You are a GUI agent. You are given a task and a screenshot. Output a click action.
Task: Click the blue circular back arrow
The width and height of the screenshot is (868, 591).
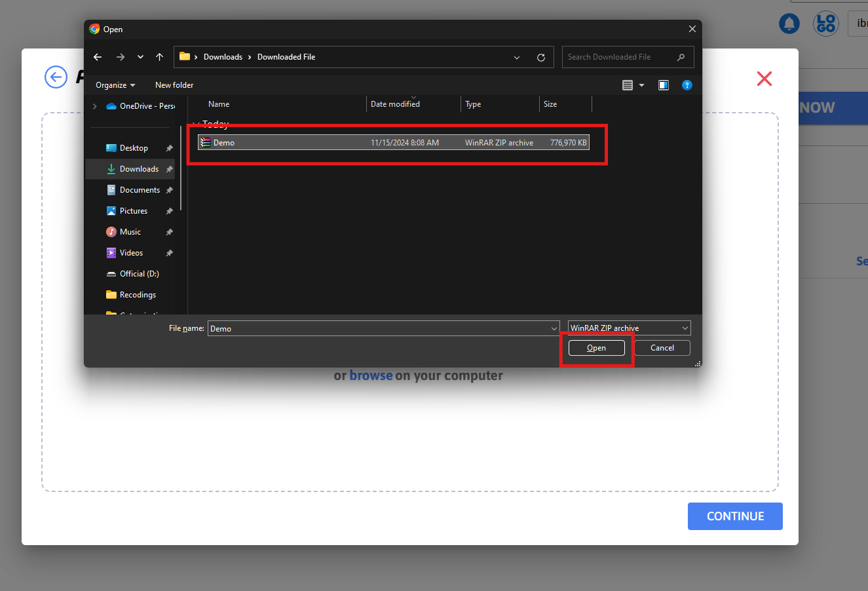(x=56, y=77)
